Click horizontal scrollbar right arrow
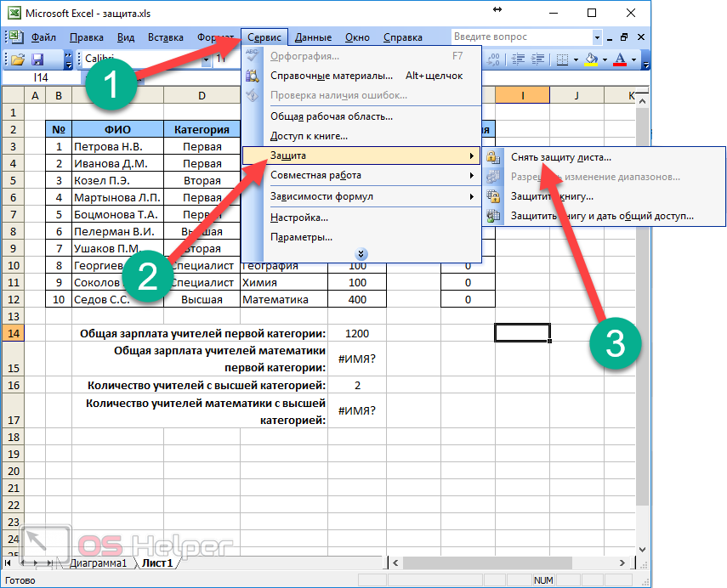727x588 pixels. [622, 563]
